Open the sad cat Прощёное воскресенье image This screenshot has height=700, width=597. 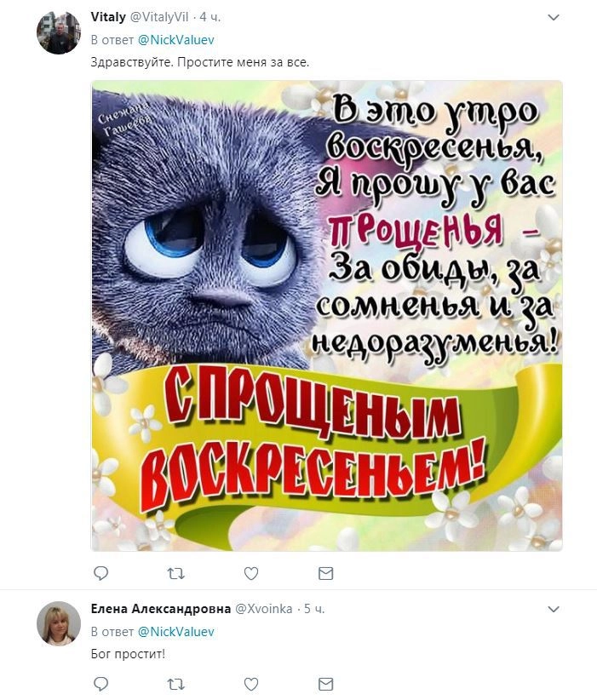[x=327, y=316]
